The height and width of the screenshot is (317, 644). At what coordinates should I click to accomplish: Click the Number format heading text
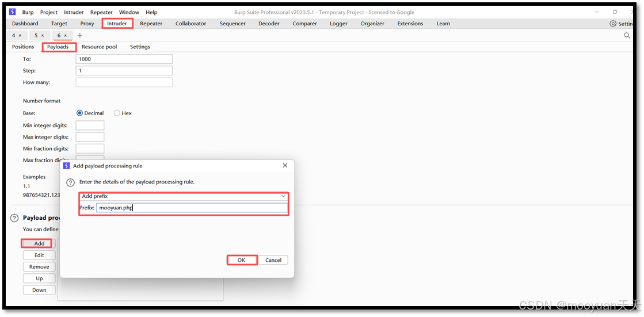41,101
